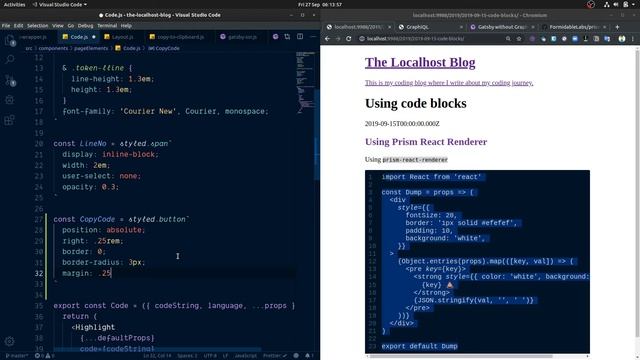640x360 pixels.
Task: Open the system network tray icon
Action: [607, 4]
